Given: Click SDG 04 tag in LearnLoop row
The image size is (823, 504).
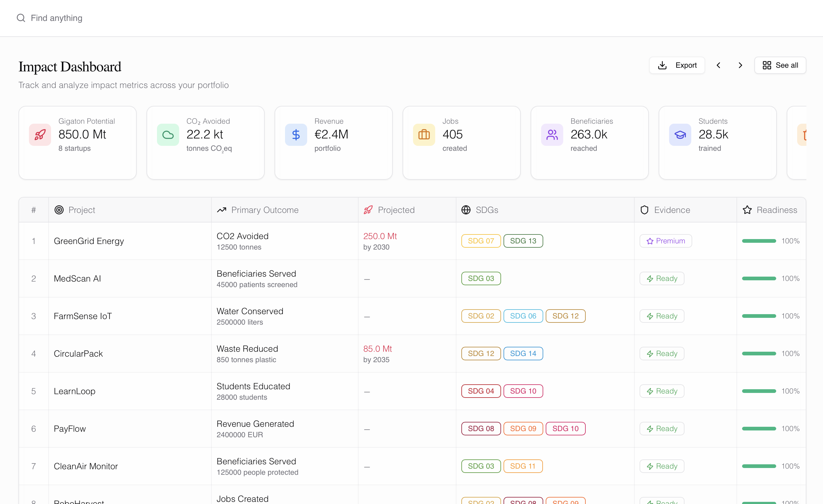Looking at the screenshot, I should [481, 391].
